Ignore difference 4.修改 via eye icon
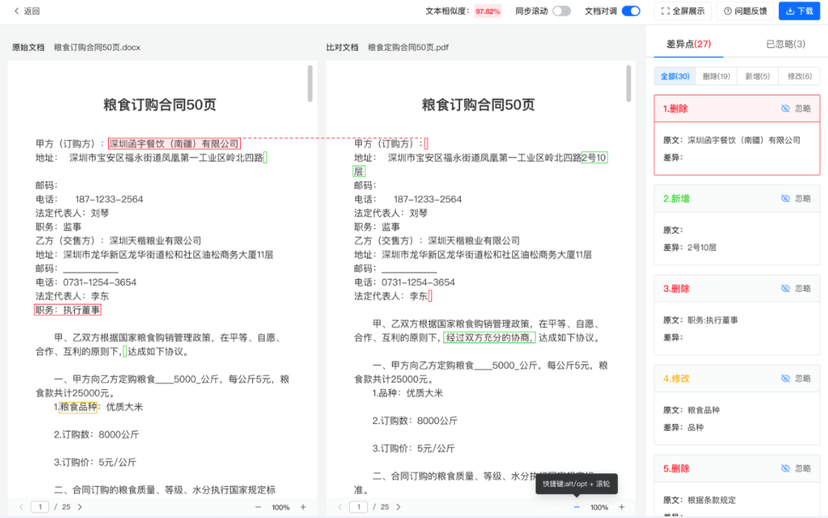Image resolution: width=828 pixels, height=518 pixels. pos(786,379)
